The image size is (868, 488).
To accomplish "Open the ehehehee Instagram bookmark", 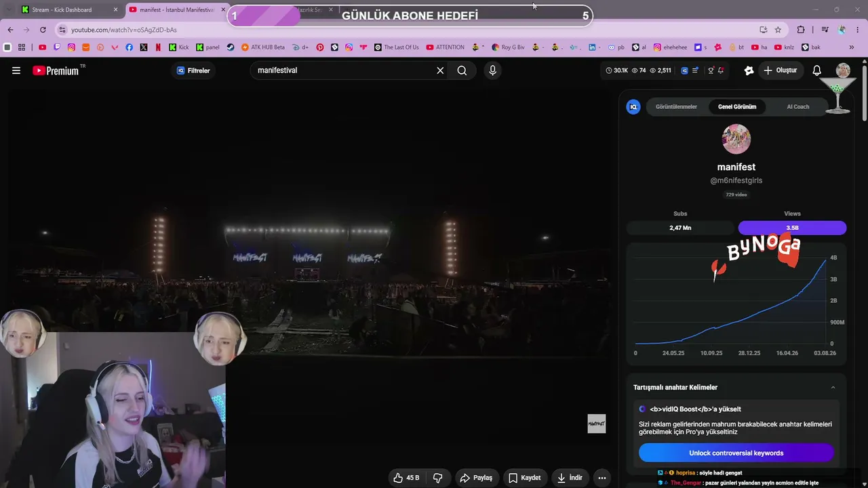I will [670, 47].
